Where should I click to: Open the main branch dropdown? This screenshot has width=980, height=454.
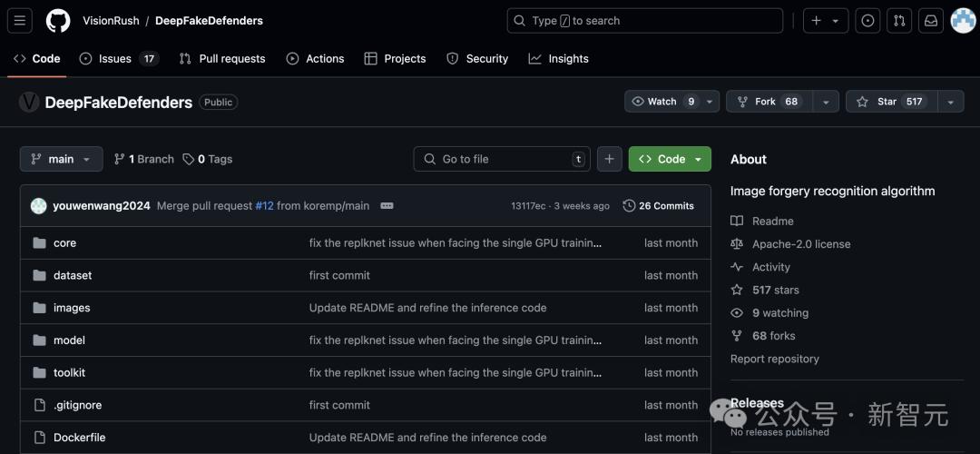(x=61, y=159)
